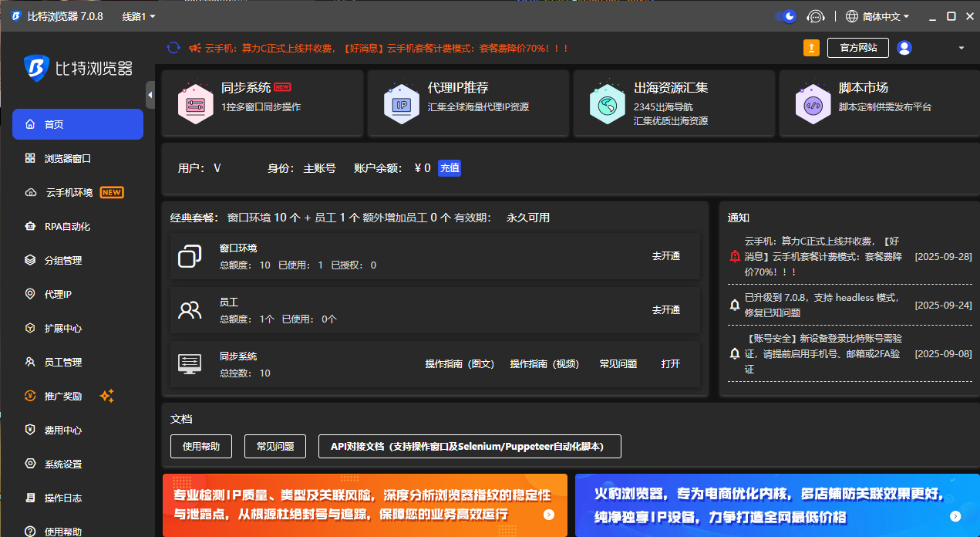Click the user avatar icon top right
980x537 pixels.
(x=904, y=47)
